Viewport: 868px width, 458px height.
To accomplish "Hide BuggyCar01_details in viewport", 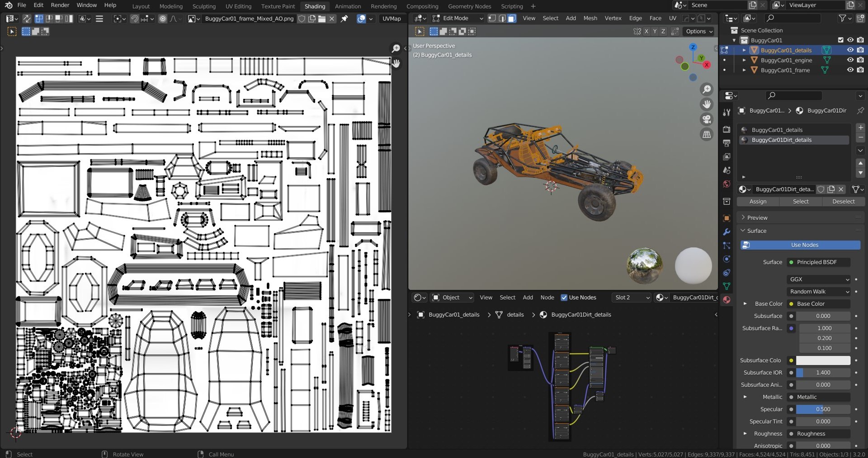I will 850,50.
